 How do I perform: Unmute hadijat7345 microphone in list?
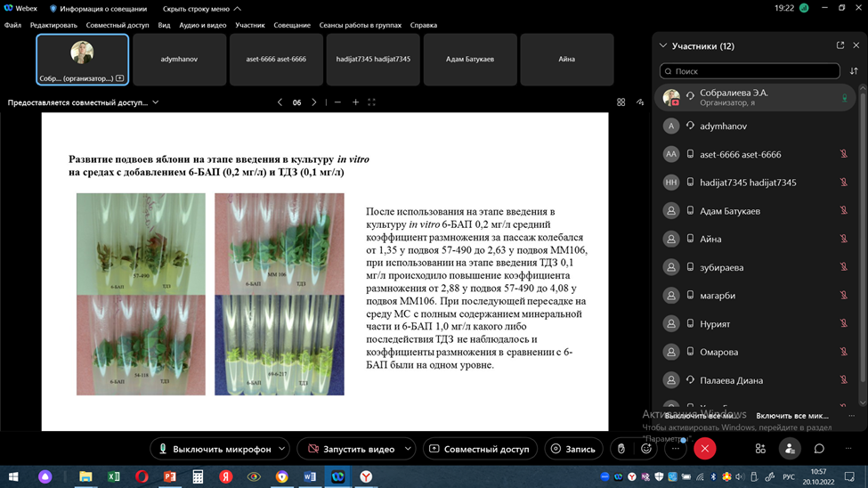tap(844, 183)
